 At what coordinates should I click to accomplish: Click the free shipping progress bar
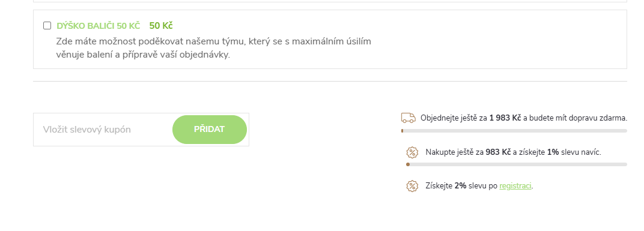(x=514, y=131)
